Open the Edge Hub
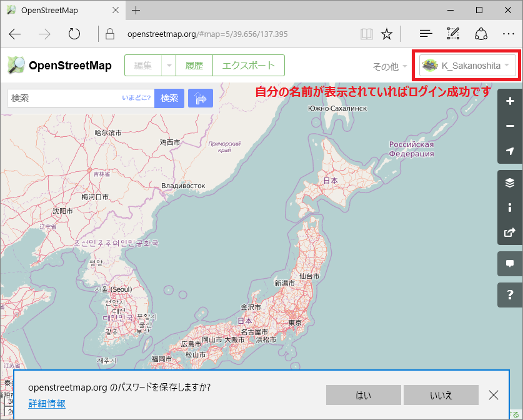The image size is (523, 420). click(x=426, y=34)
